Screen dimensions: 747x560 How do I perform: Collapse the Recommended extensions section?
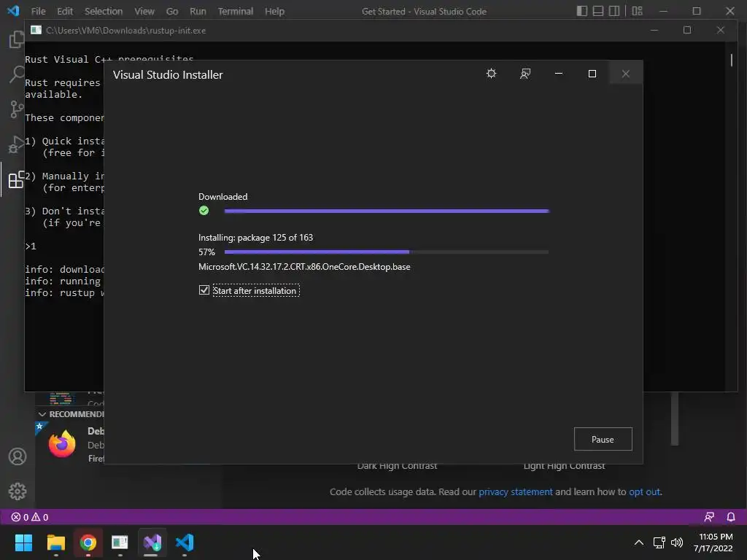[x=42, y=414]
